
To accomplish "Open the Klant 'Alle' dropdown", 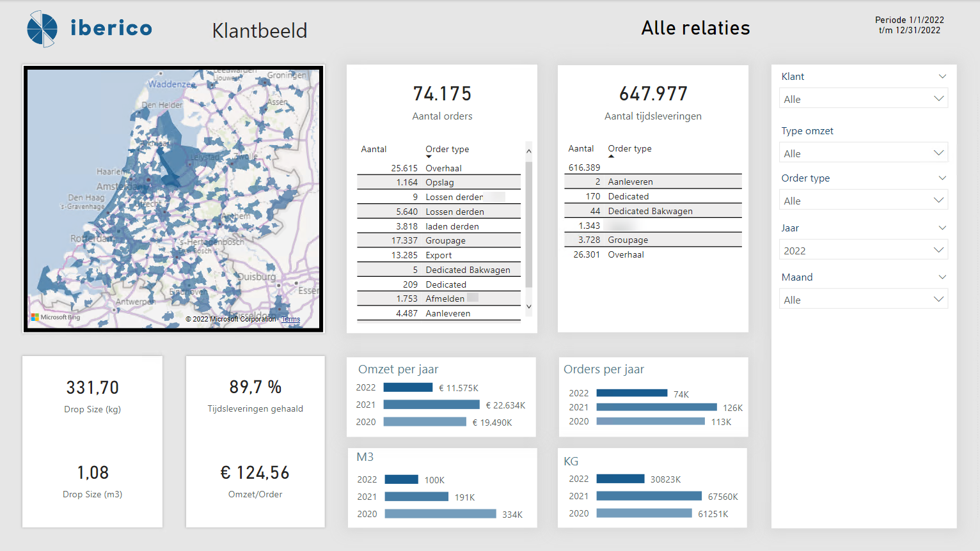I will (x=864, y=99).
